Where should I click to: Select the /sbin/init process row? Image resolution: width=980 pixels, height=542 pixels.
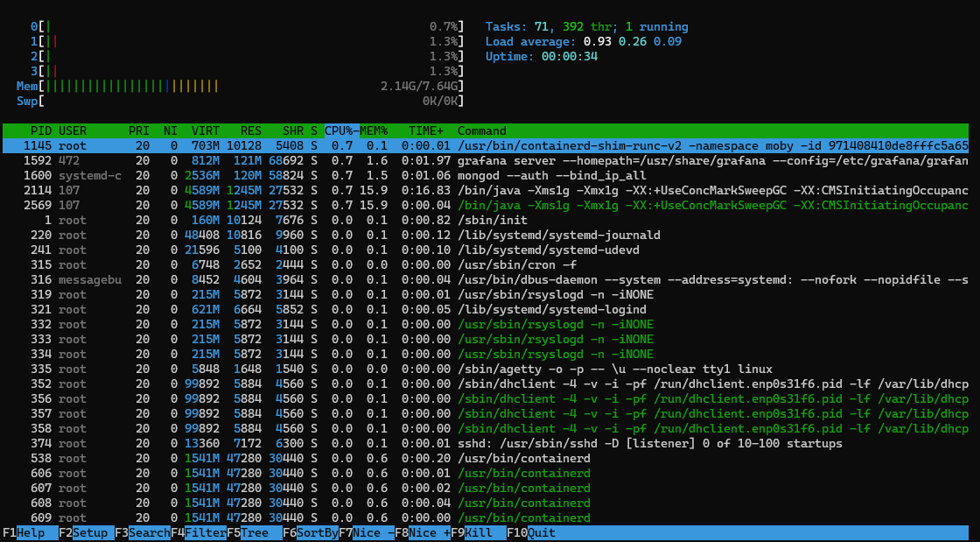(x=490, y=220)
